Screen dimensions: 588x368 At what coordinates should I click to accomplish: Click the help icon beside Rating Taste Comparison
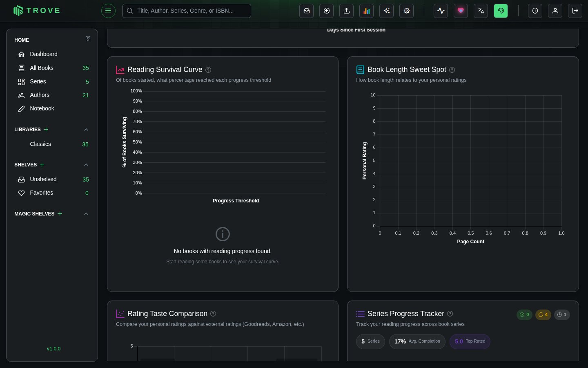coord(213,314)
